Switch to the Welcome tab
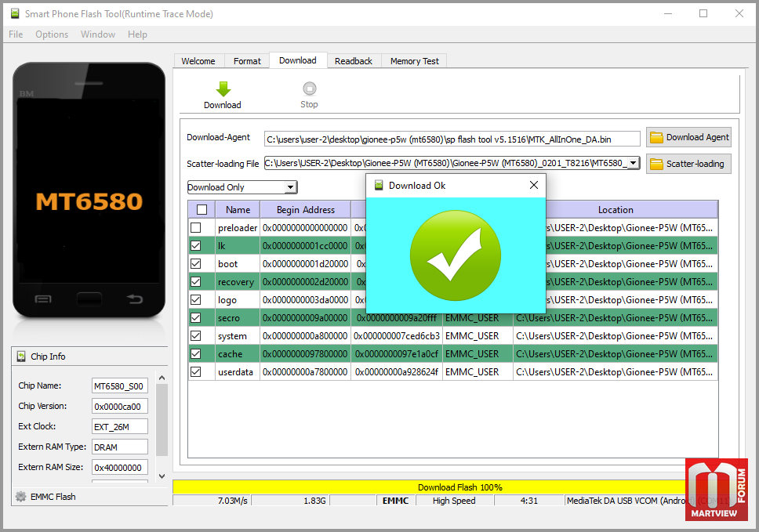 [x=198, y=61]
